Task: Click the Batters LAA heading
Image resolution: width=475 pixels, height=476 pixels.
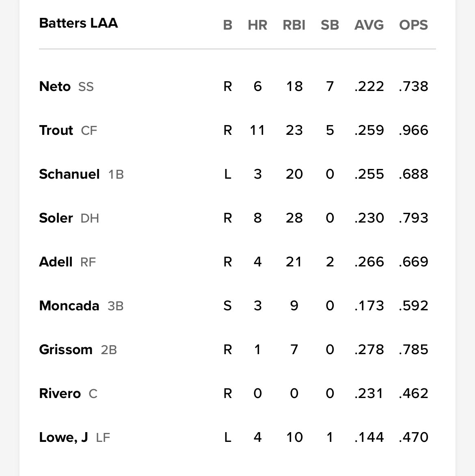Action: (79, 23)
